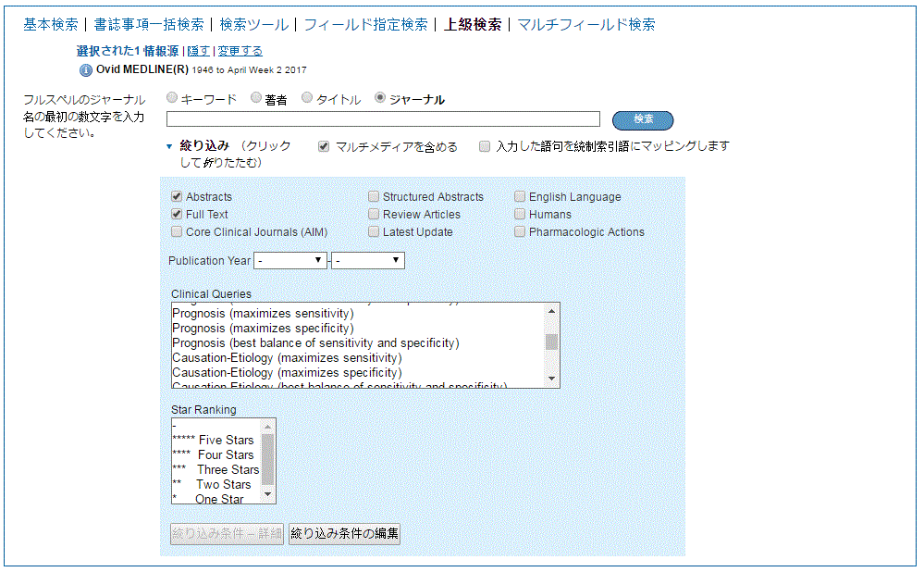Check the Structured Abstracts checkbox
Image resolution: width=924 pixels, height=572 pixels.
(x=373, y=196)
